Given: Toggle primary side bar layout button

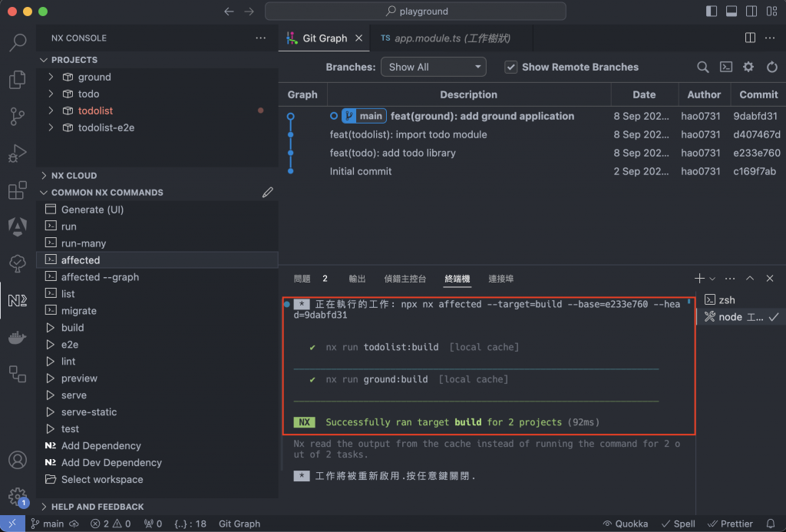Looking at the screenshot, I should tap(712, 11).
